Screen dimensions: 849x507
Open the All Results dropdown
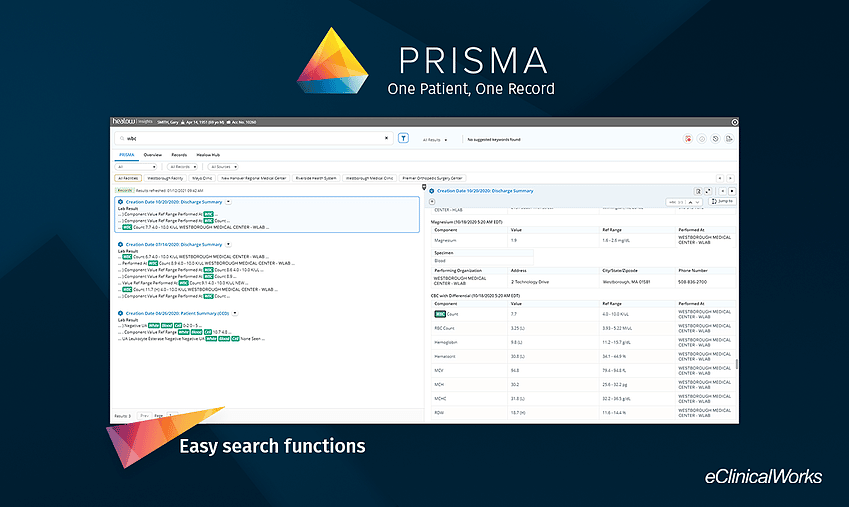(x=435, y=140)
